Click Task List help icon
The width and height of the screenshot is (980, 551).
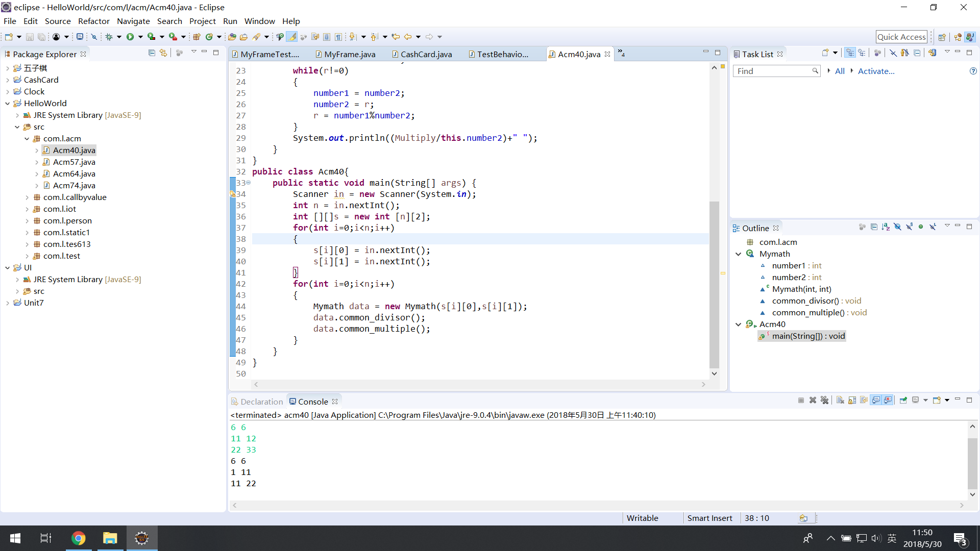tap(973, 71)
